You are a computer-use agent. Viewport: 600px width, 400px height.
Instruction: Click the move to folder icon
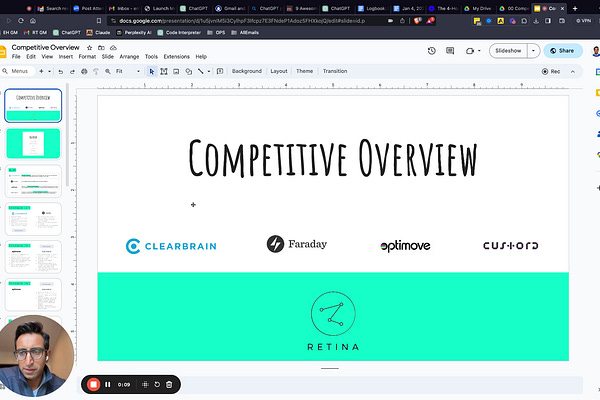[101, 48]
